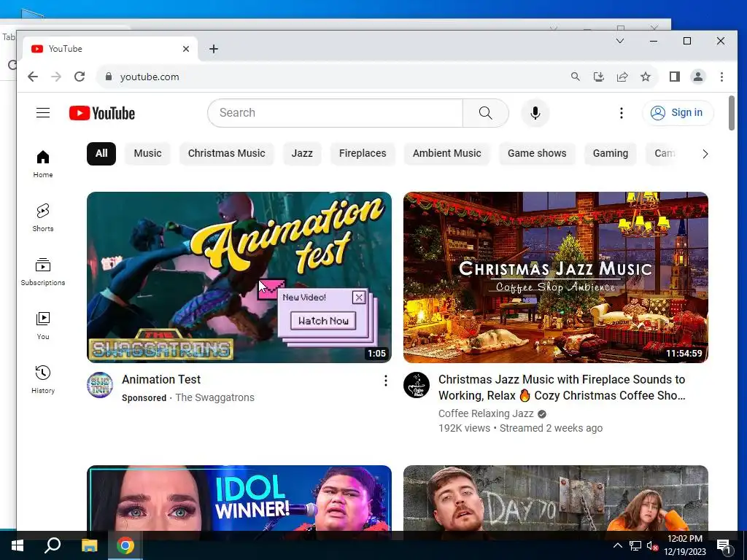The width and height of the screenshot is (747, 560).
Task: Open Christmas Jazz Music thumbnail
Action: click(555, 277)
